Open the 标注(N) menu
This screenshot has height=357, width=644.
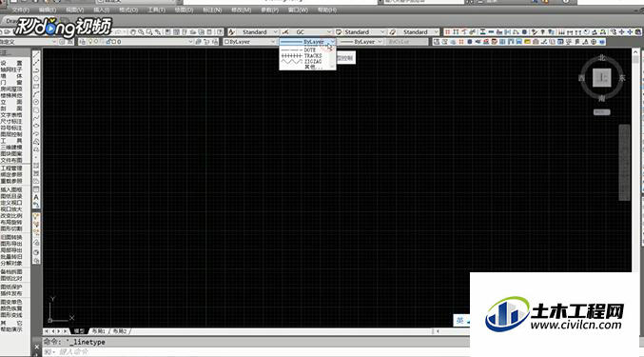[212, 10]
